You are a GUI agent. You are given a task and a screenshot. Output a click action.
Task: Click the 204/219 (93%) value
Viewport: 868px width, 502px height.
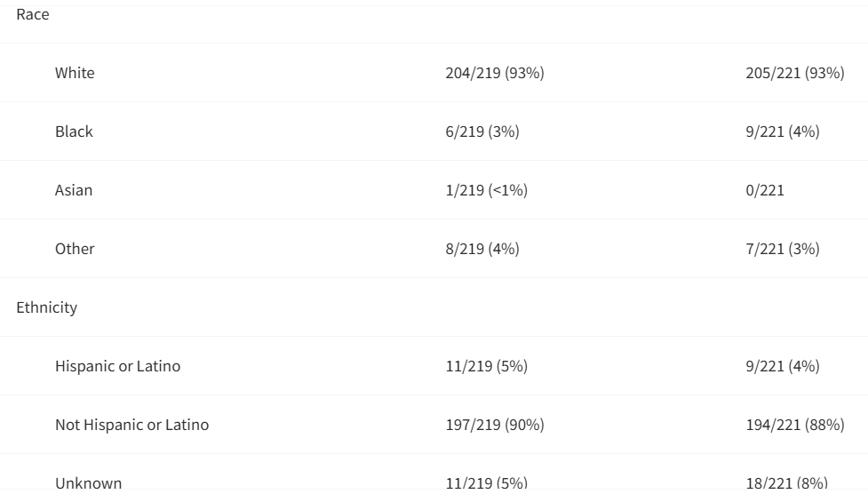494,73
